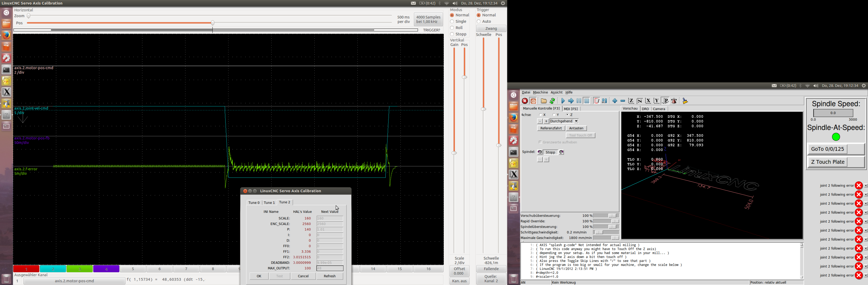Toggle rotate mode with the cone icon

click(x=674, y=101)
